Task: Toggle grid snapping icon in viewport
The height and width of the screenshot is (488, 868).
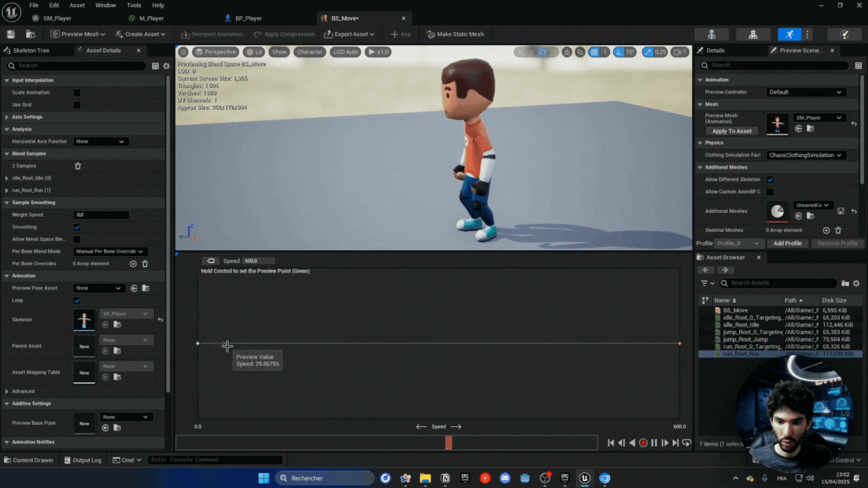Action: click(594, 52)
